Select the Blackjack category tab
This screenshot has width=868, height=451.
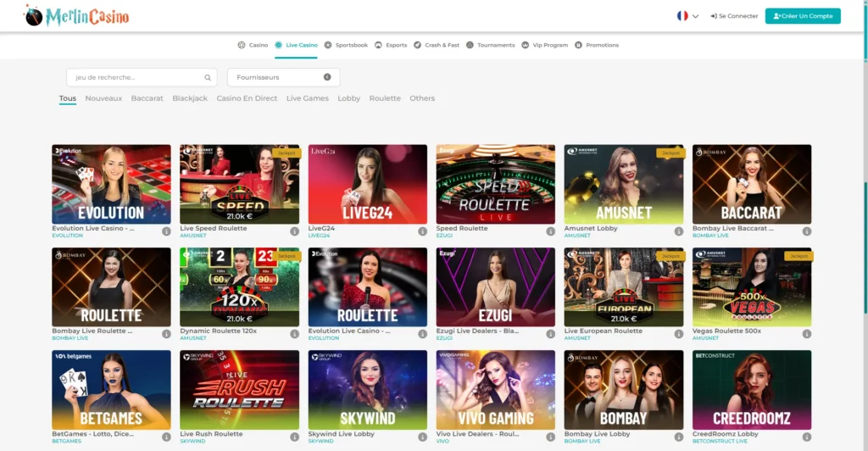point(190,98)
